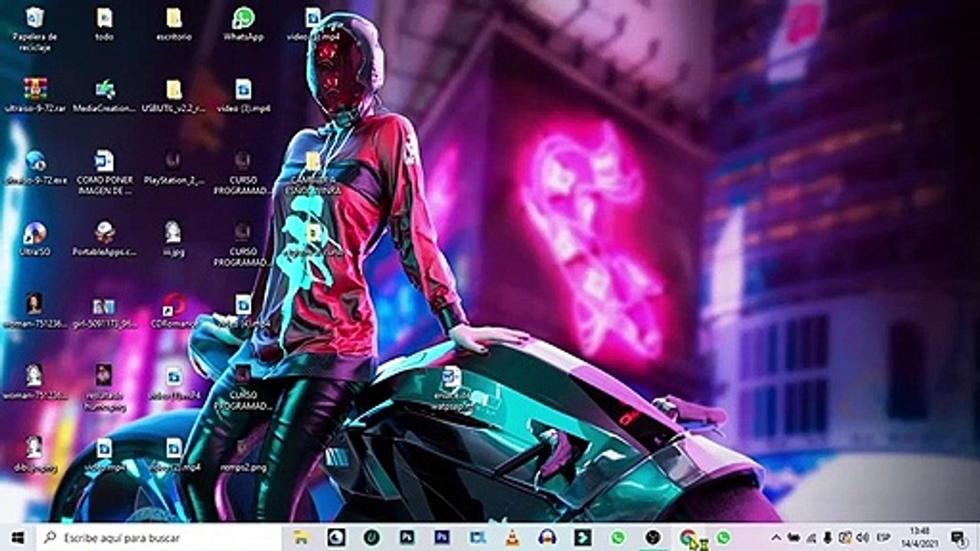Show hidden system tray icons
This screenshot has width=980, height=551.
pyautogui.click(x=776, y=537)
